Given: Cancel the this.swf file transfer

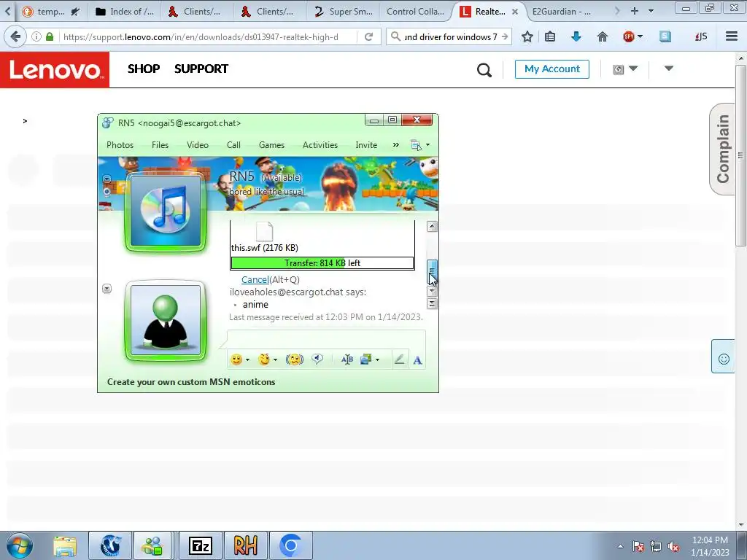Looking at the screenshot, I should coord(255,279).
